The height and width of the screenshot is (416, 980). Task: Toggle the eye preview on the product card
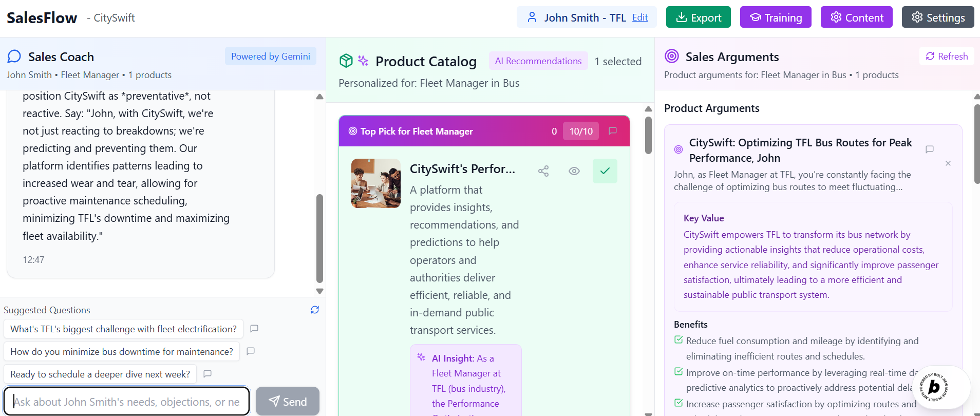click(574, 171)
